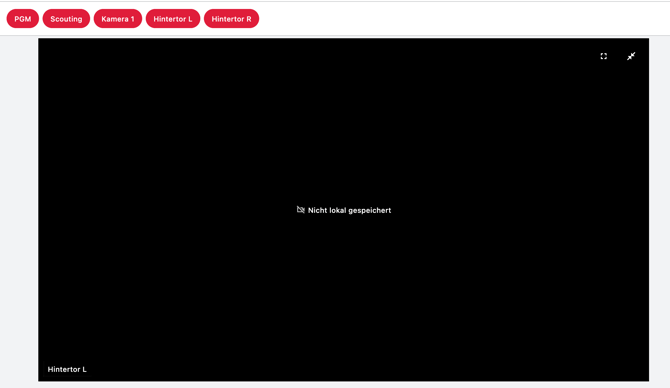Activate the Hintertor R angle tab
Screen dimensions: 670x388
pos(232,19)
